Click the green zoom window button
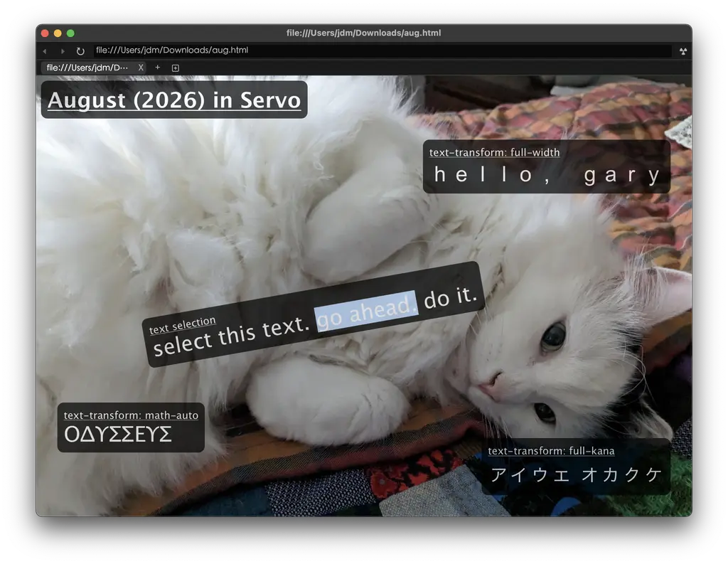Image resolution: width=728 pixels, height=564 pixels. tap(70, 33)
